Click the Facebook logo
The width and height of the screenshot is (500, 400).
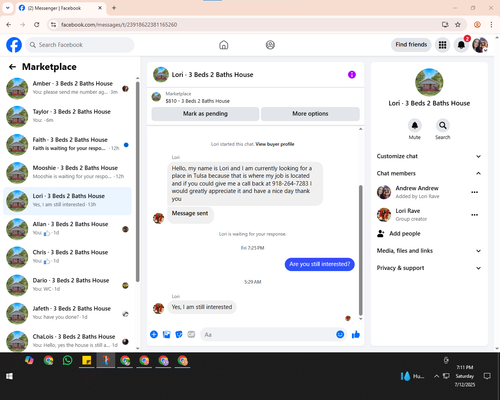click(x=14, y=45)
